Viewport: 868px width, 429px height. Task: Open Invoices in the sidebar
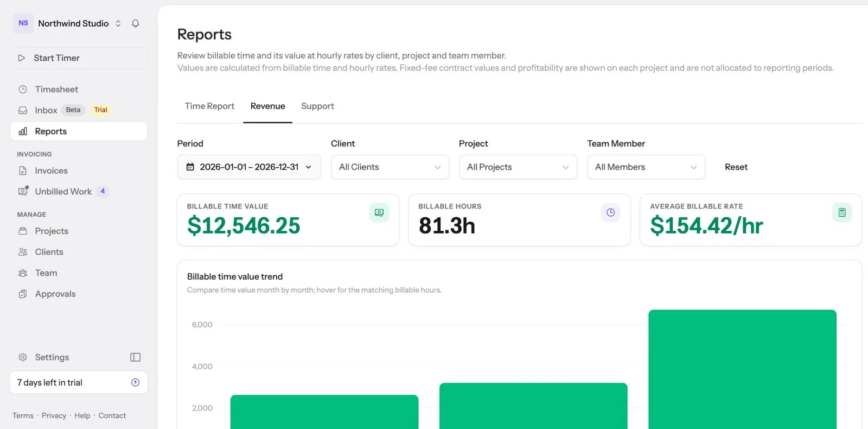click(x=79, y=171)
